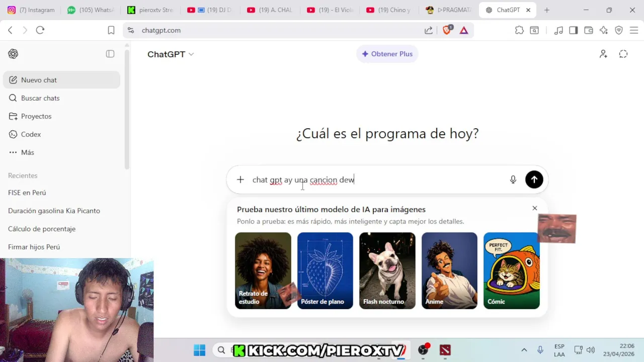Choose the Flash nocturno thumbnail

tap(387, 270)
